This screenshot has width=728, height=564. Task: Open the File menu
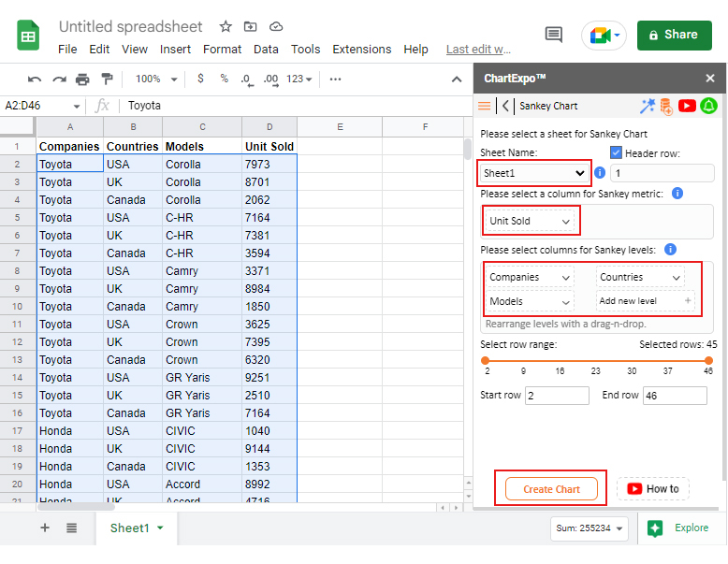pyautogui.click(x=67, y=50)
